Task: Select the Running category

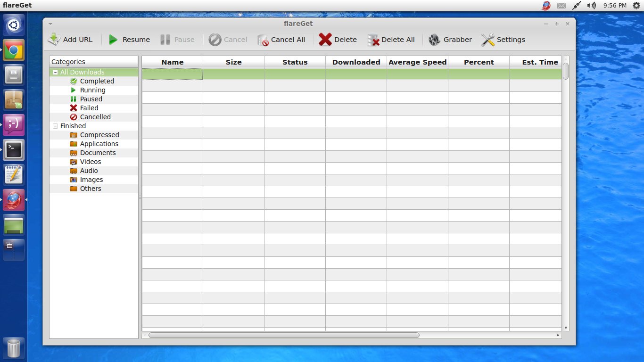Action: (92, 90)
